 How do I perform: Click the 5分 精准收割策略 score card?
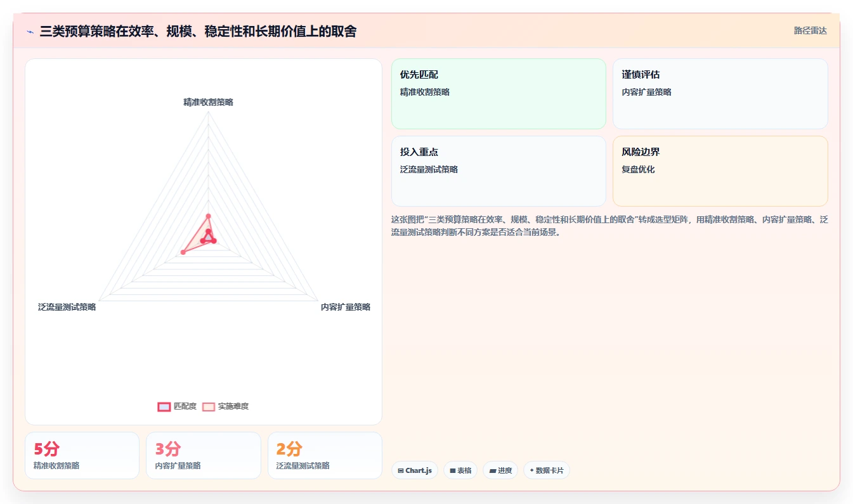point(82,456)
